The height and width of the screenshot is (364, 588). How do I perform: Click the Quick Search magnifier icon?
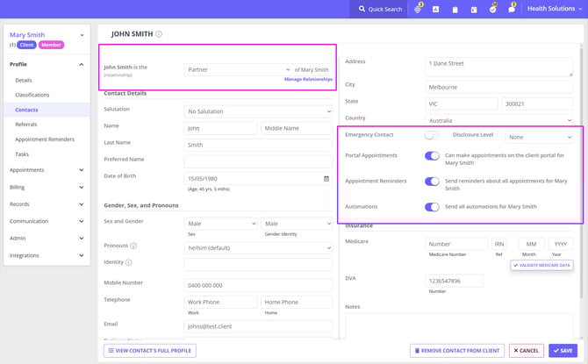[362, 9]
